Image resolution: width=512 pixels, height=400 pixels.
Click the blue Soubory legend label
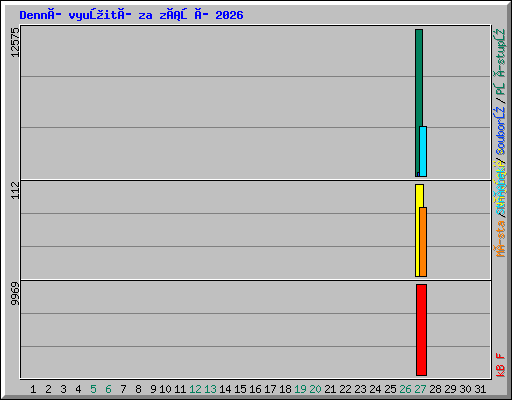tap(500, 131)
